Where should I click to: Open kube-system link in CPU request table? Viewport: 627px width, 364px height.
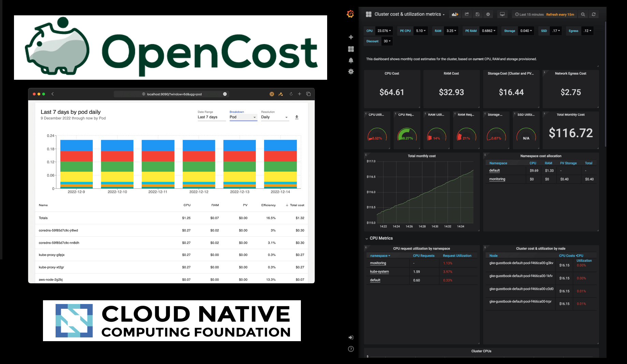click(x=379, y=272)
